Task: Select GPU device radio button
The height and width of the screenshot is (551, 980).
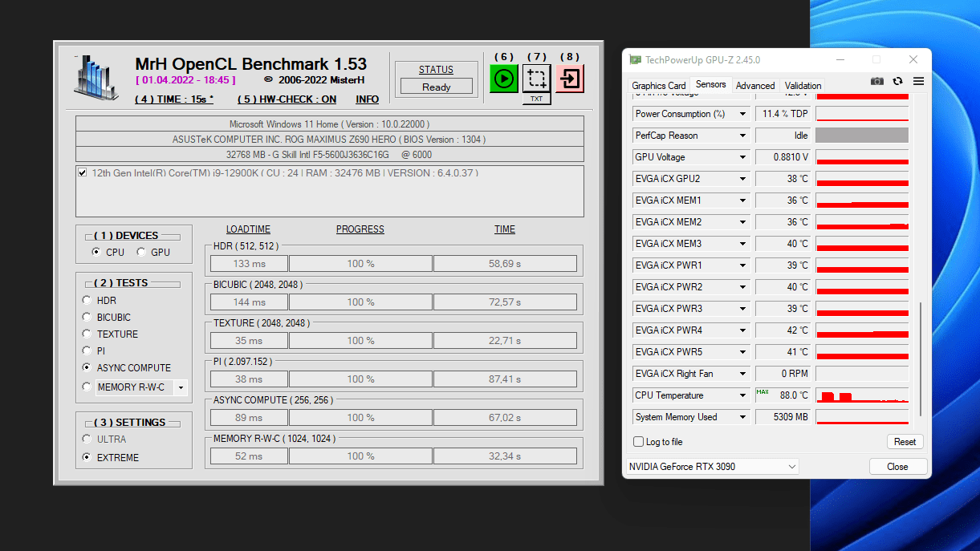Action: coord(141,252)
